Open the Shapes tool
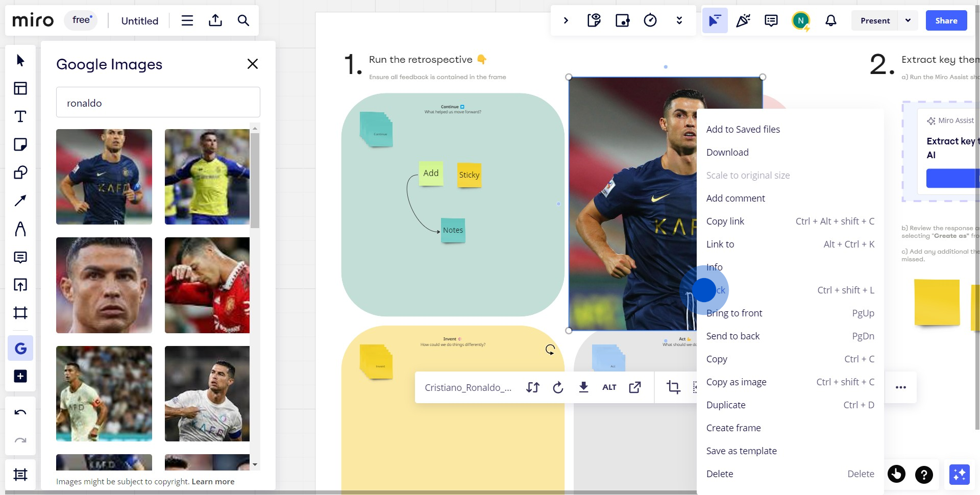 tap(20, 172)
